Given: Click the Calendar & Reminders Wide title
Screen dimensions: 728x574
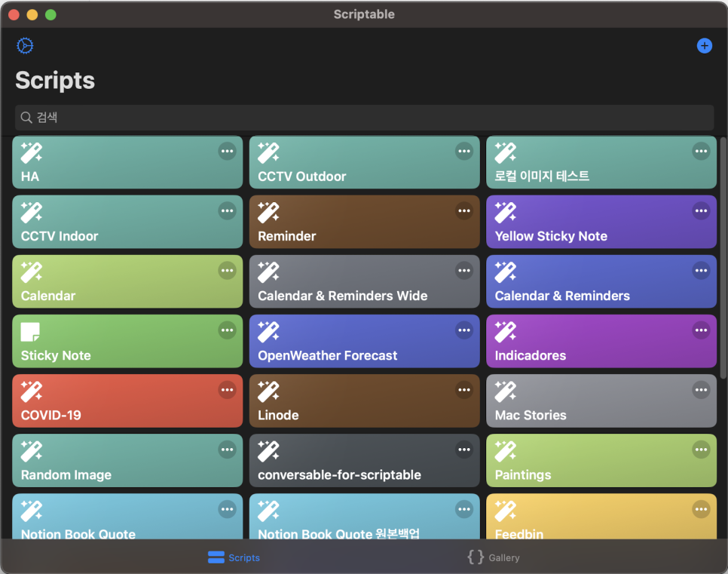Looking at the screenshot, I should 343,296.
